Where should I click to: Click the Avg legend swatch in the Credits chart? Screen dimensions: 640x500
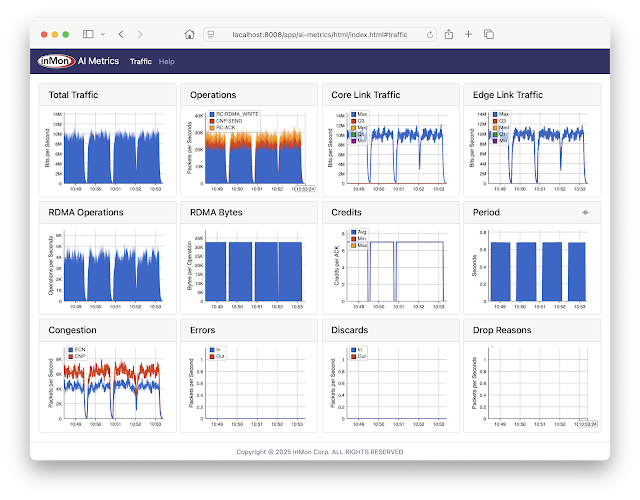pos(353,232)
